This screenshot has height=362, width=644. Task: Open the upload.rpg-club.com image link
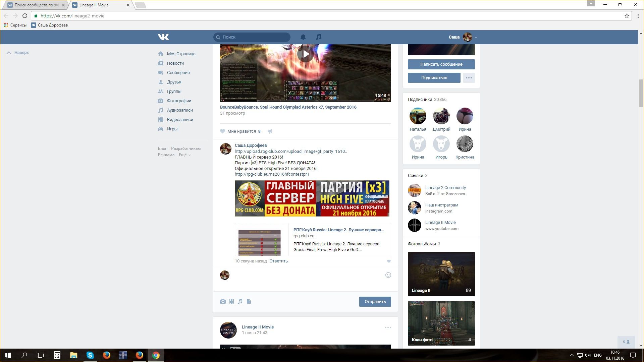pyautogui.click(x=291, y=152)
